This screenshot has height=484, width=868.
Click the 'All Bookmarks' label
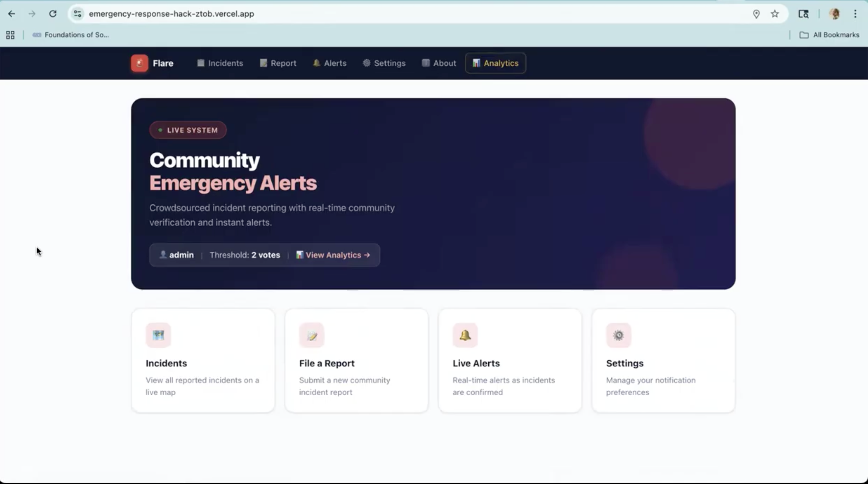[836, 35]
